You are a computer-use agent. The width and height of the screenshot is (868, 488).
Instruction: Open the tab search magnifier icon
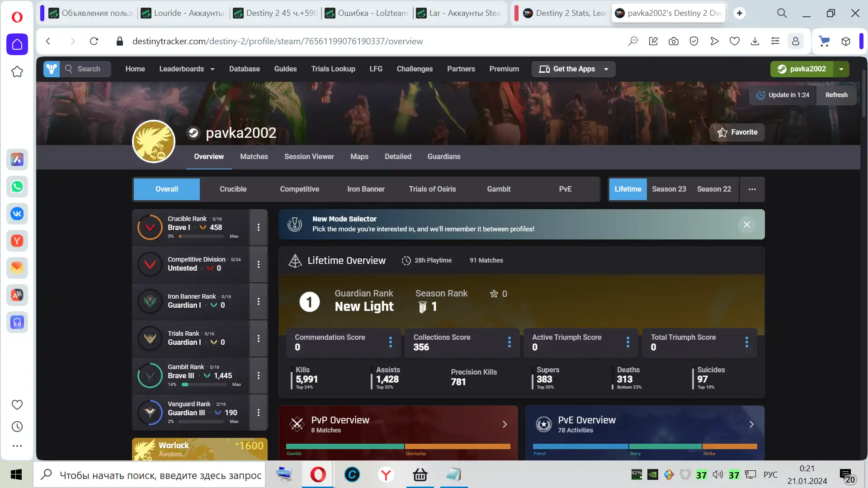[782, 13]
